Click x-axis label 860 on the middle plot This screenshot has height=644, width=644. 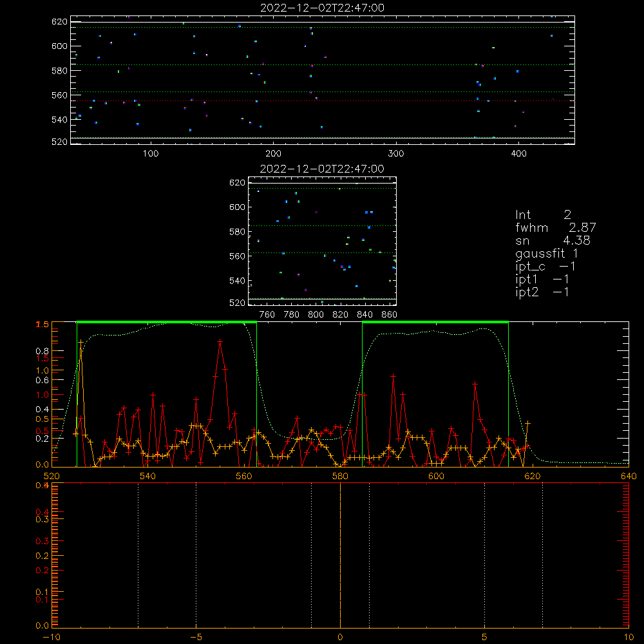click(390, 315)
